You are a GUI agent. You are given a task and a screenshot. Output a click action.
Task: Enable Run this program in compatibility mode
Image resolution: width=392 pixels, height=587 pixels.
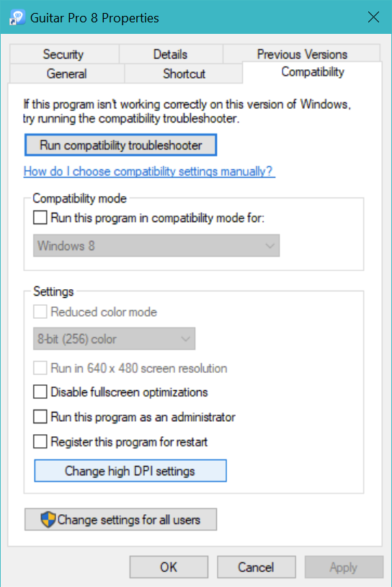(40, 218)
